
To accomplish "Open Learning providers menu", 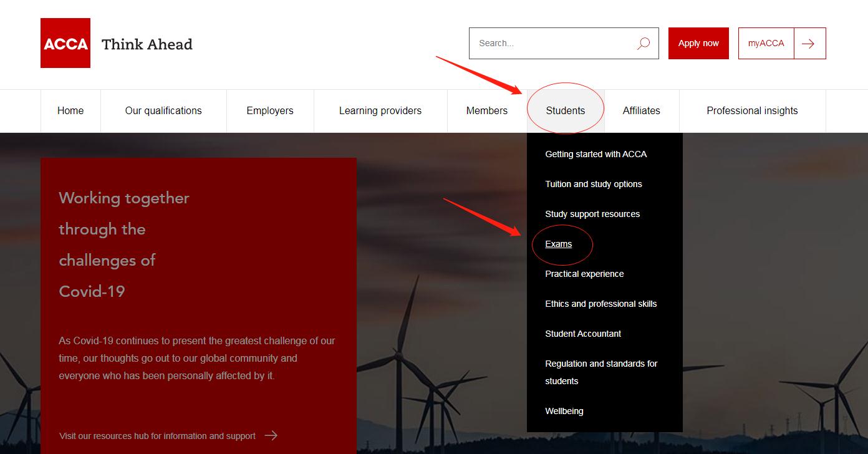I will pyautogui.click(x=380, y=111).
